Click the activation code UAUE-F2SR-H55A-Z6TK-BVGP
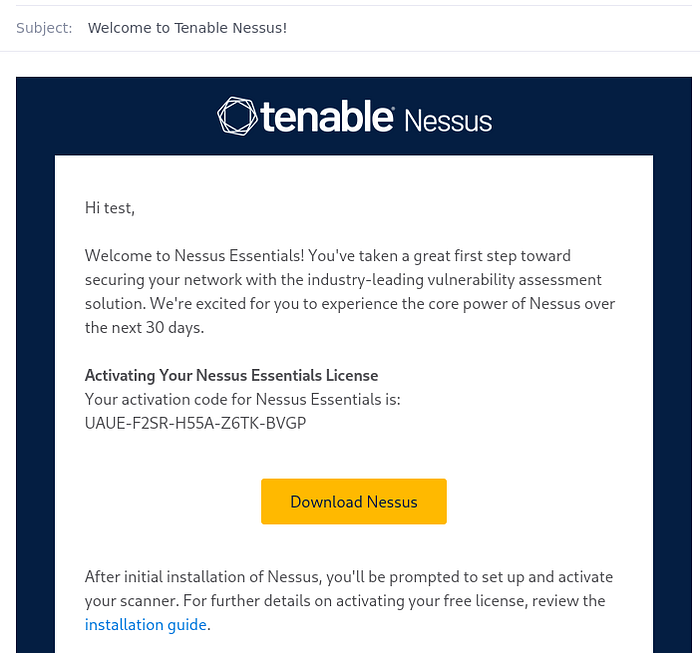Screen dimensions: 700x653 [x=196, y=423]
